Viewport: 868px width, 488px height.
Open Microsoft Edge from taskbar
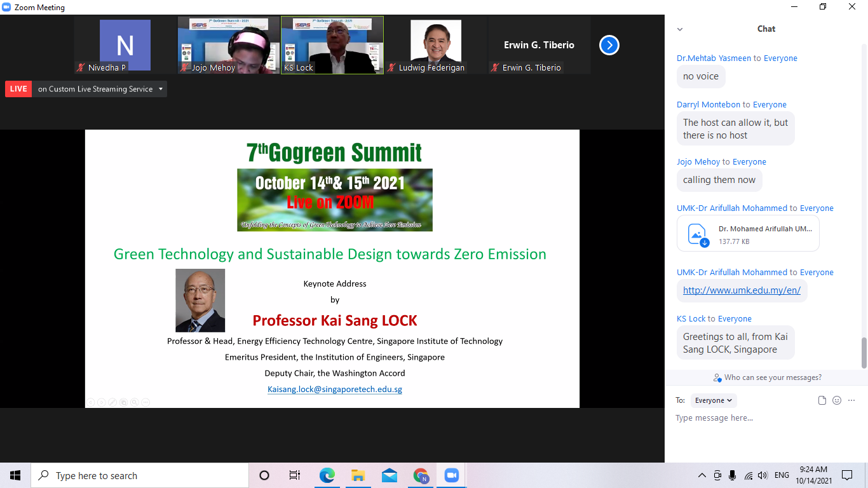coord(327,475)
